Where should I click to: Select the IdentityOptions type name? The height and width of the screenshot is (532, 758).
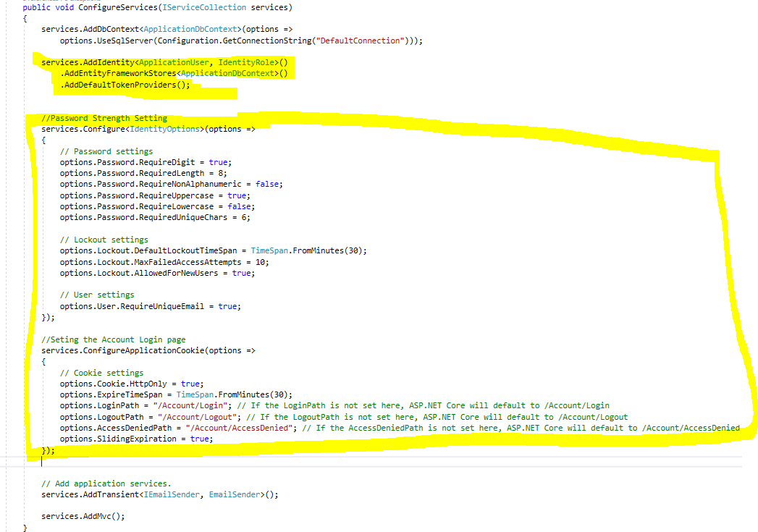[x=164, y=129]
